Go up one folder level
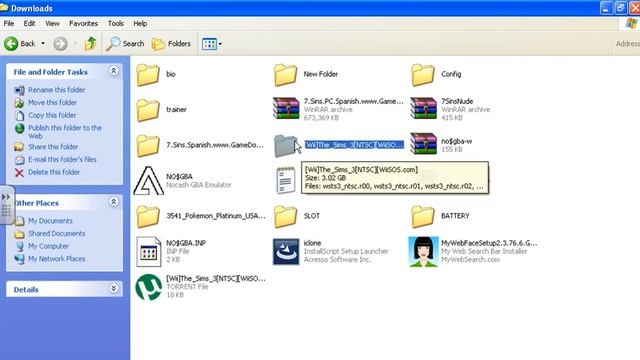The image size is (640, 360). [90, 43]
